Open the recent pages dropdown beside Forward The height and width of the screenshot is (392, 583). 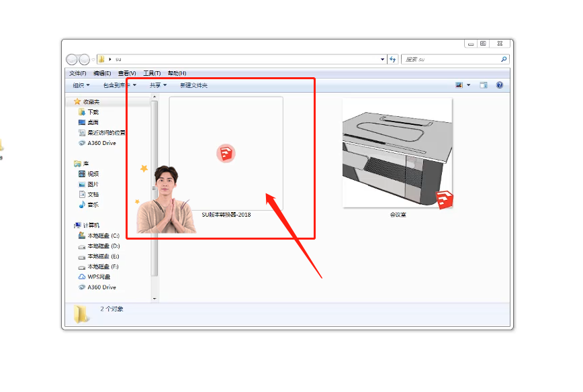(x=93, y=60)
